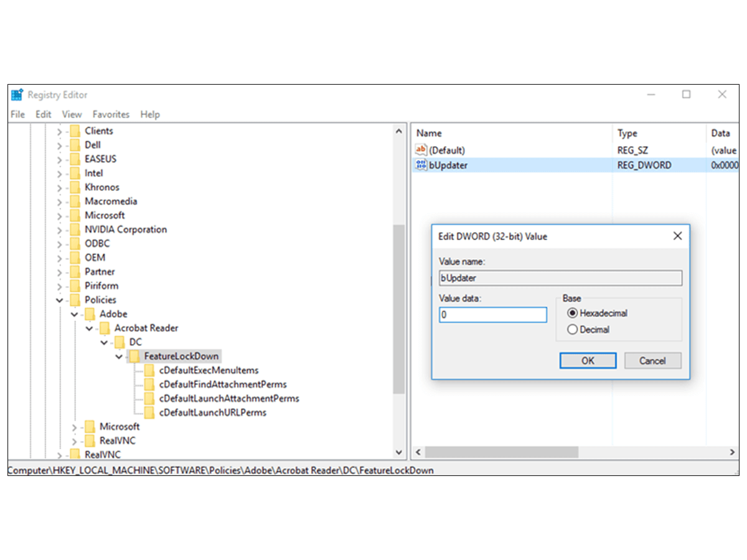Viewport: 747px width, 560px height.
Task: Click the Registry Editor title bar icon
Action: [17, 94]
